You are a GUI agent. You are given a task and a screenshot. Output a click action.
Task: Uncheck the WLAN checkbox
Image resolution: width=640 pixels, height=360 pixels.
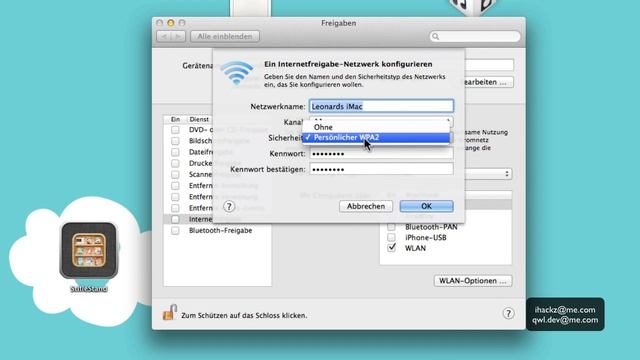pyautogui.click(x=391, y=248)
